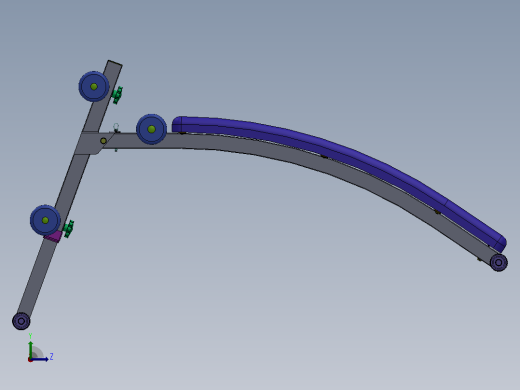Select the round end cap on beam's right end
The height and width of the screenshot is (390, 520).
(499, 262)
